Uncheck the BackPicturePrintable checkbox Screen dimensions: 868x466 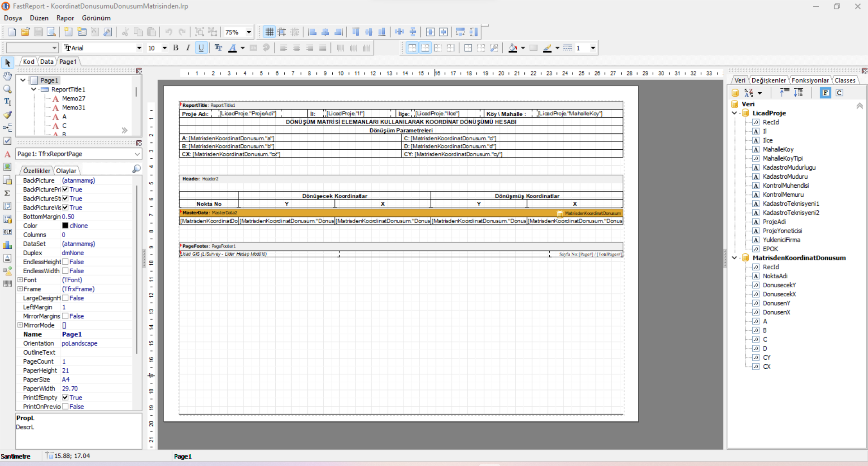point(65,190)
